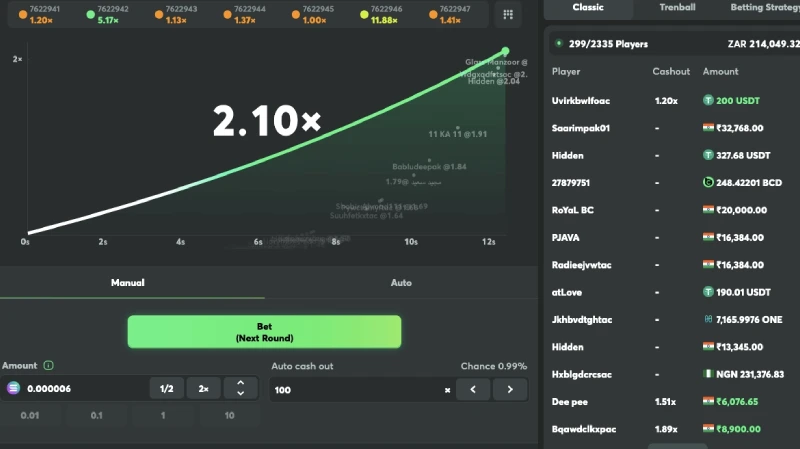Select the Trenball tab
The width and height of the screenshot is (800, 449).
point(677,7)
